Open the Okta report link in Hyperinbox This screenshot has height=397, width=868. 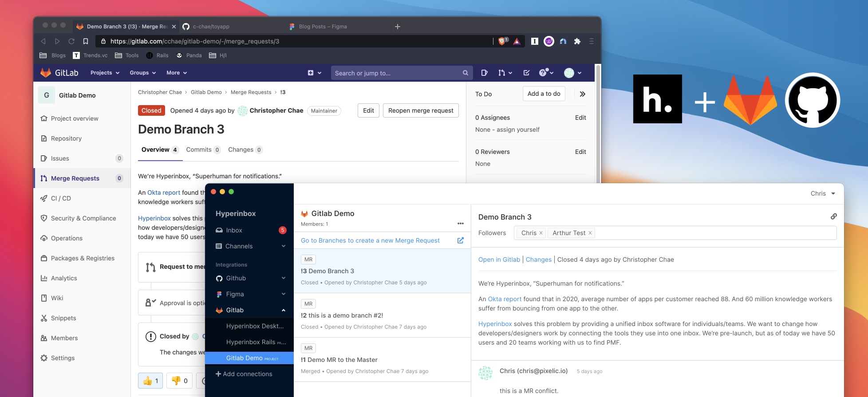point(505,299)
